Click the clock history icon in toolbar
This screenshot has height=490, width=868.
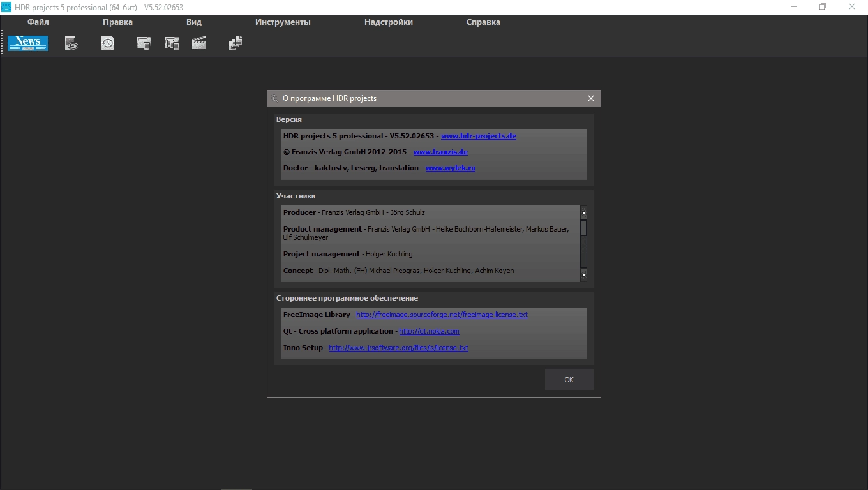[107, 43]
